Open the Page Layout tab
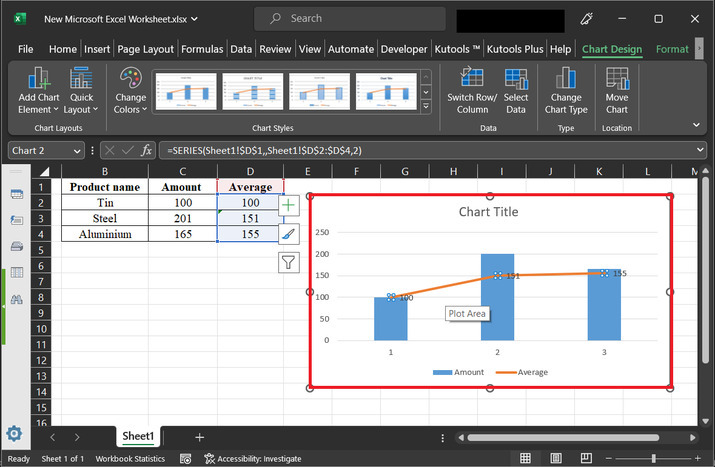This screenshot has width=715, height=467. (145, 49)
